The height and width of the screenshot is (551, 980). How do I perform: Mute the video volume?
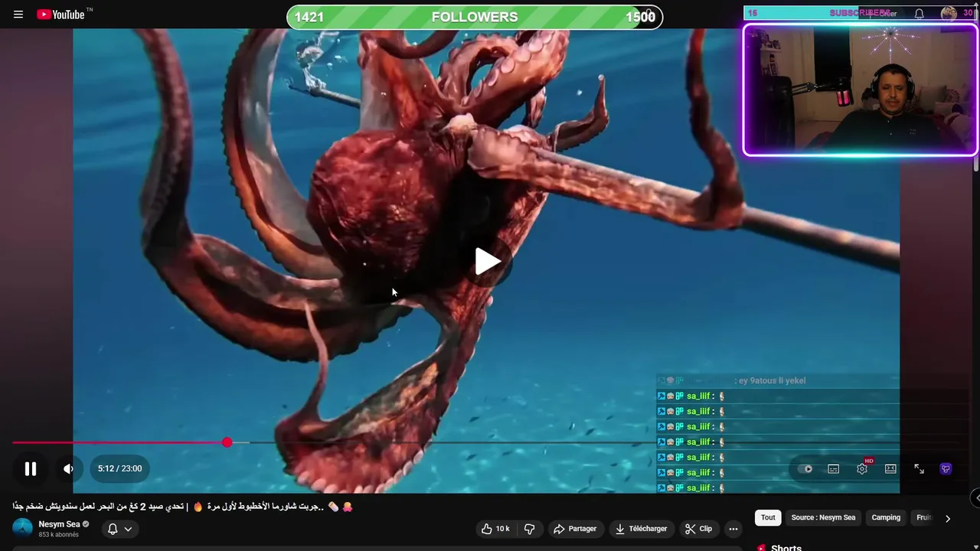coord(69,469)
